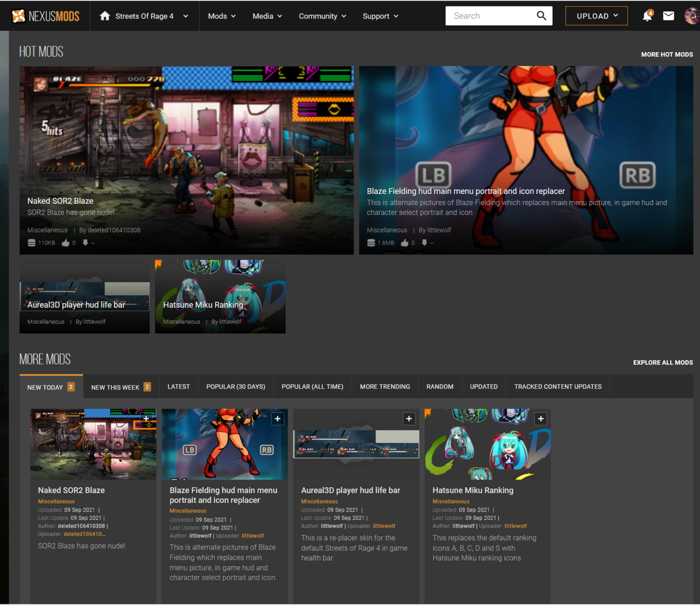Open the messages envelope icon
700x605 pixels.
coord(669,16)
